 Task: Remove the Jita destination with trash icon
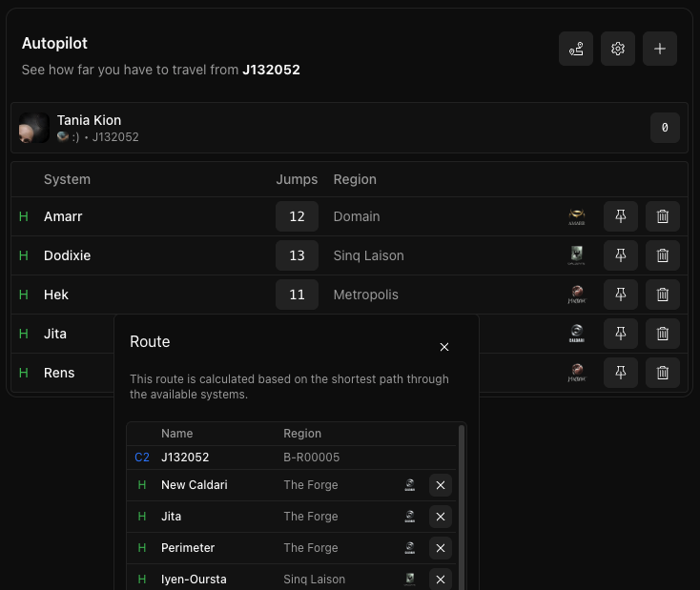tap(663, 334)
